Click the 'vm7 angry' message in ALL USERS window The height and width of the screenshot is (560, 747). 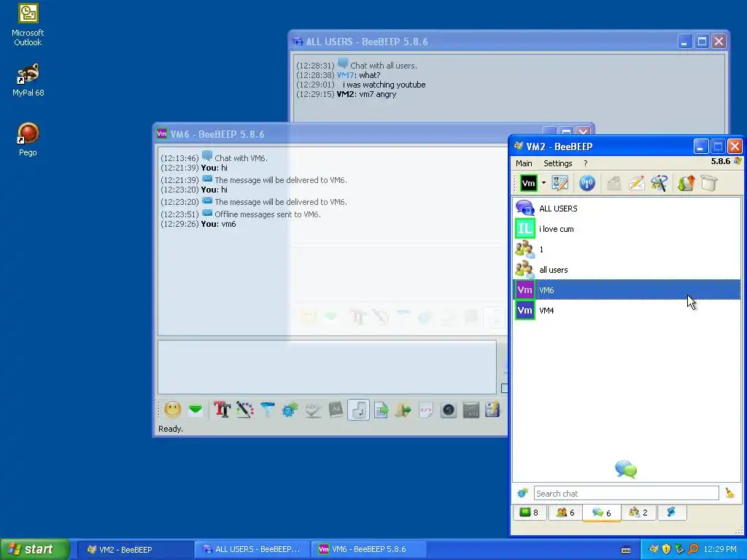coord(379,94)
